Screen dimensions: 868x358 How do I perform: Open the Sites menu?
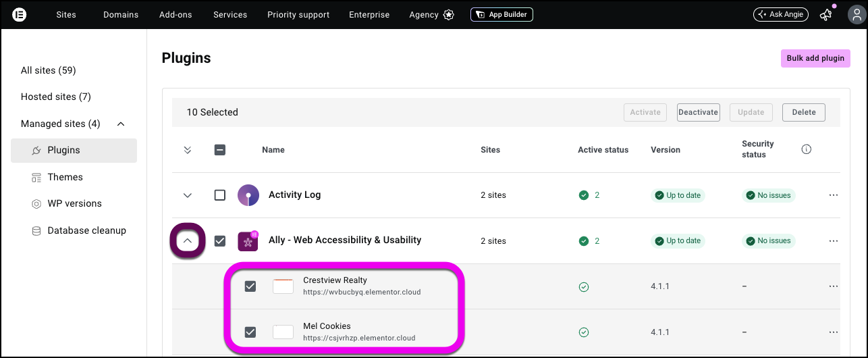pyautogui.click(x=66, y=14)
